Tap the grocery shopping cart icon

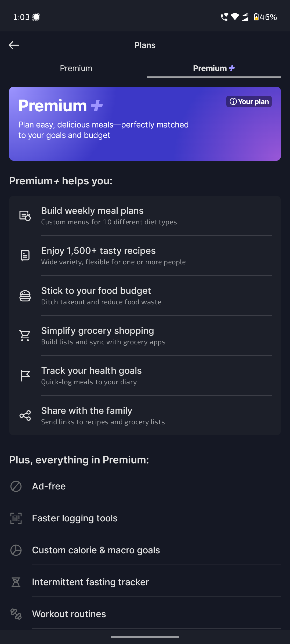click(x=25, y=336)
